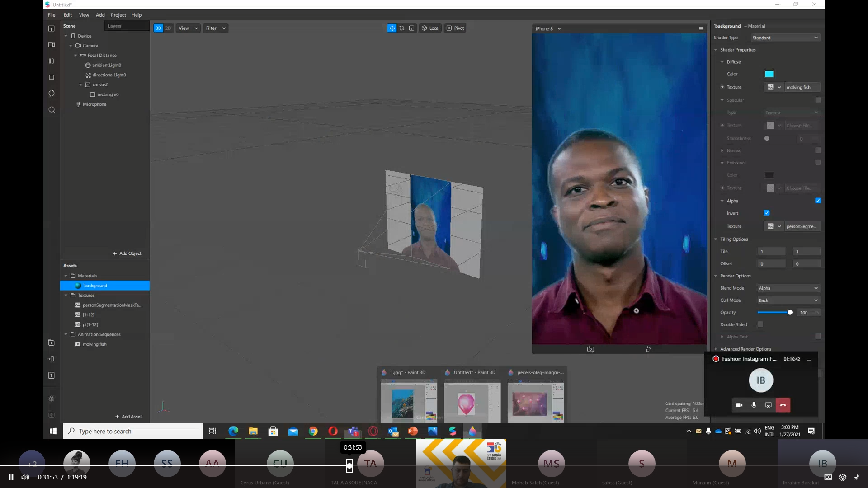
Task: Open the Project menu
Action: [118, 15]
